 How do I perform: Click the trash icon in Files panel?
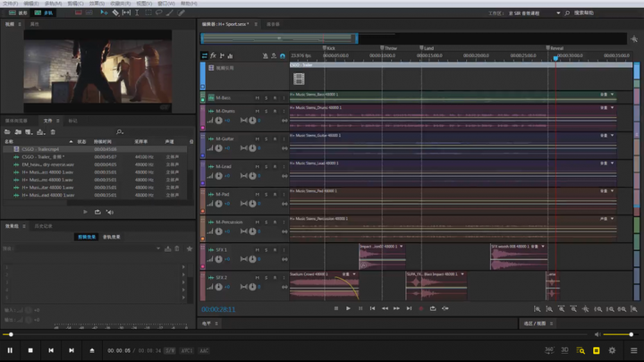click(x=53, y=131)
